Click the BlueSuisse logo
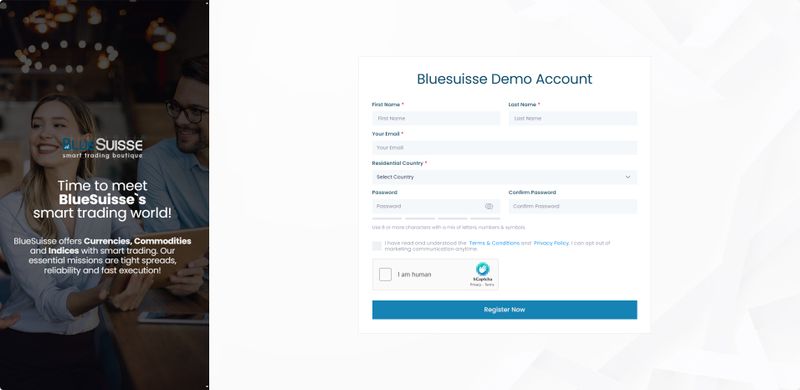The width and height of the screenshot is (800, 390). (102, 148)
